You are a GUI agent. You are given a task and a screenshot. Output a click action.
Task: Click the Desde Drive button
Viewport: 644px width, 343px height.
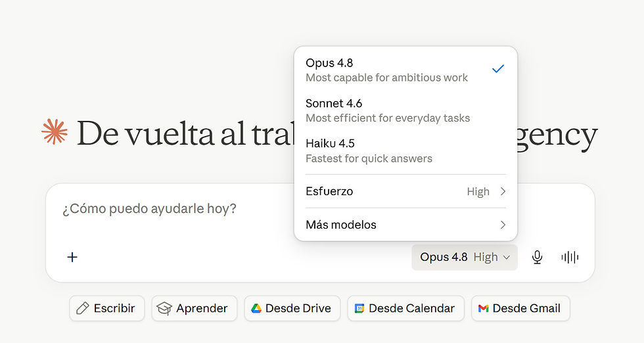point(292,308)
